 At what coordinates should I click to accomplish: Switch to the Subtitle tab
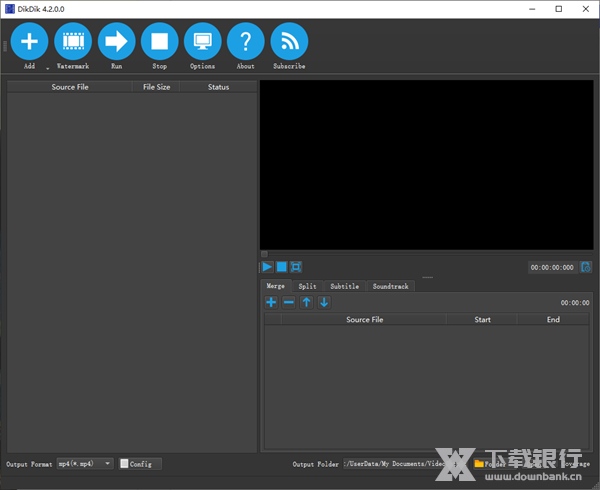click(344, 286)
